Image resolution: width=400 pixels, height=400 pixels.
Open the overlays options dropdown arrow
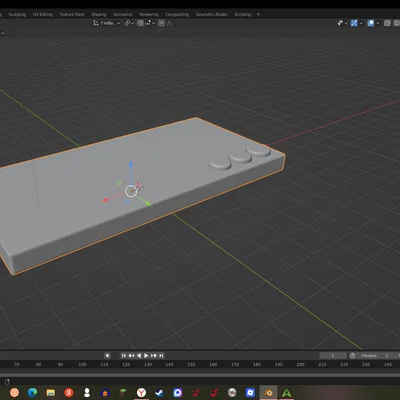point(378,23)
